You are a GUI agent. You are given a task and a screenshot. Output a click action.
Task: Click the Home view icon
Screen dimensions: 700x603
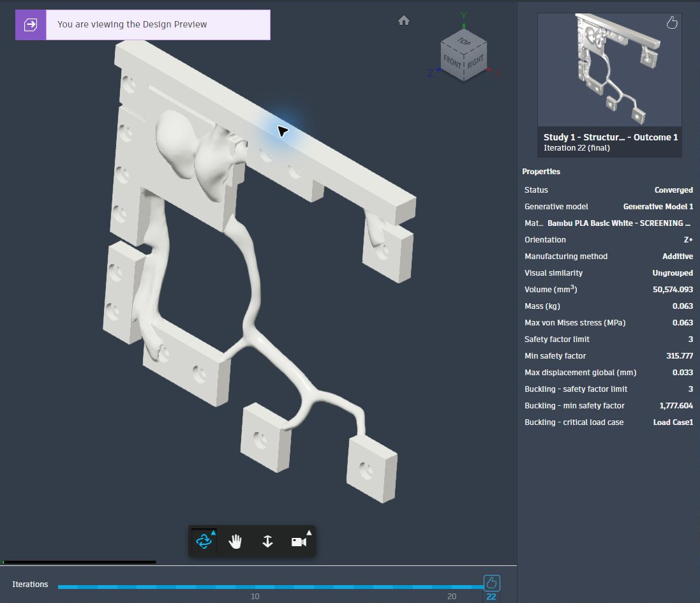(403, 20)
